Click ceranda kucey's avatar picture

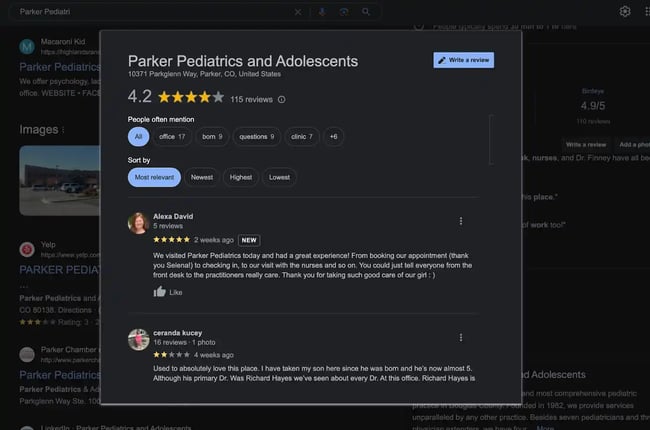pos(138,339)
